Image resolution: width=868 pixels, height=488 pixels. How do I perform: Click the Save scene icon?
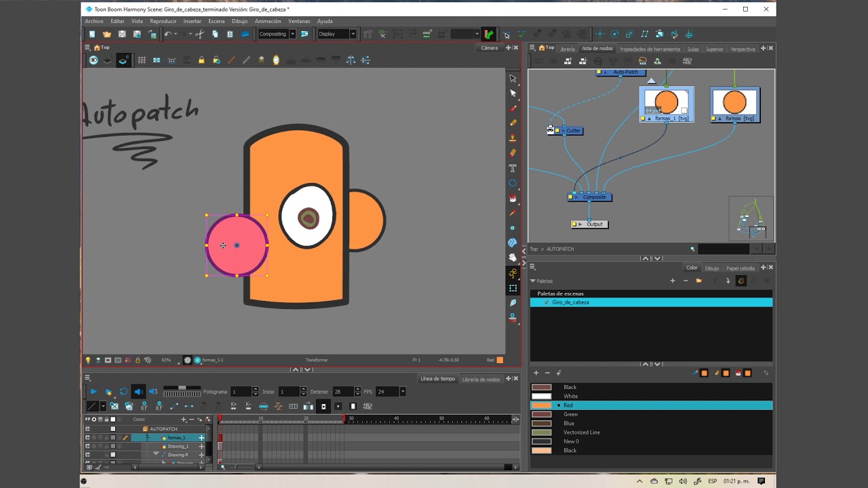pyautogui.click(x=122, y=34)
